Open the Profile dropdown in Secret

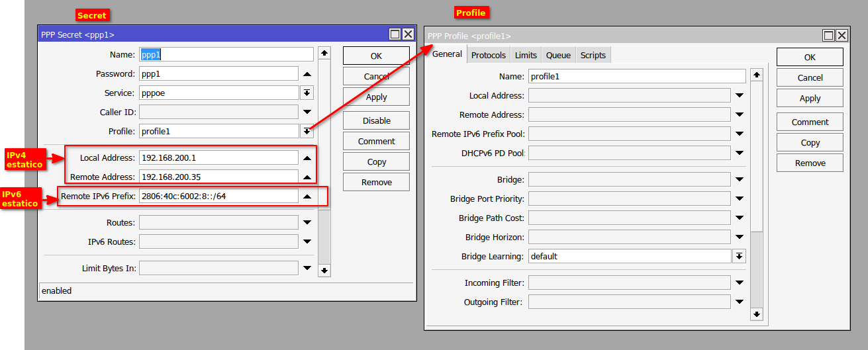point(307,132)
